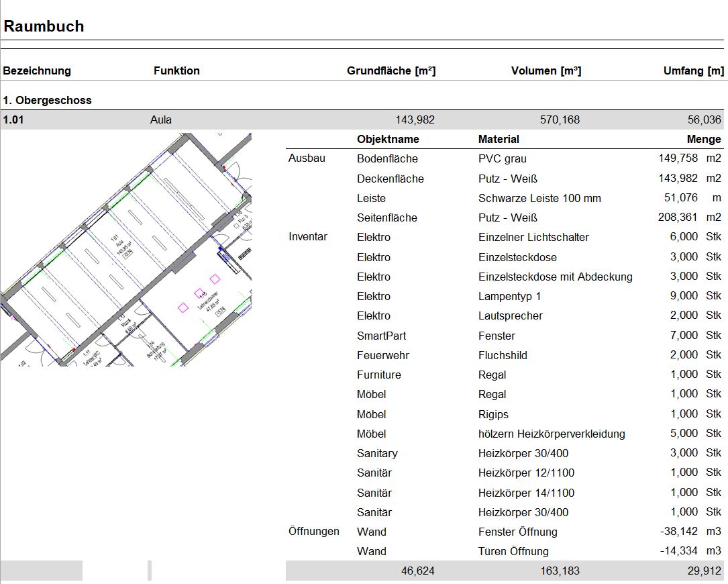Click the Aula function cell

pos(160,120)
